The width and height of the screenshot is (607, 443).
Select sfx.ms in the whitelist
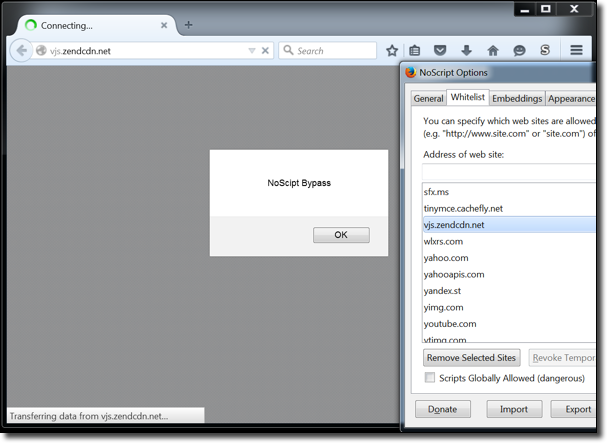click(509, 192)
